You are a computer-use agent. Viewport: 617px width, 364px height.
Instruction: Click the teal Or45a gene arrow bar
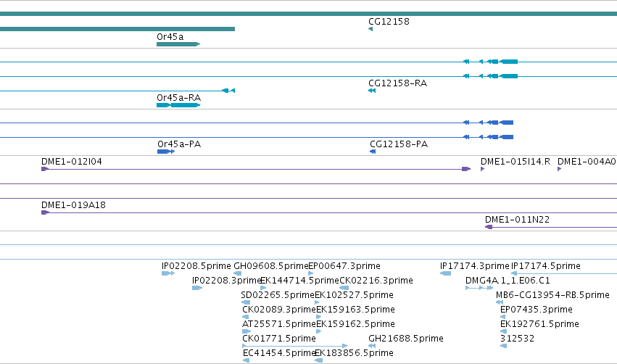click(x=178, y=44)
